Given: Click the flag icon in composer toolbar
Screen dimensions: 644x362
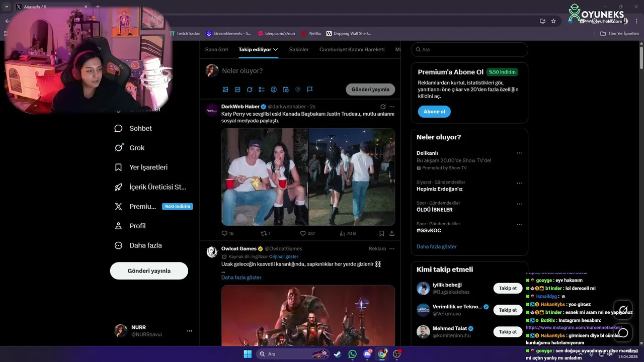Looking at the screenshot, I should [x=310, y=89].
